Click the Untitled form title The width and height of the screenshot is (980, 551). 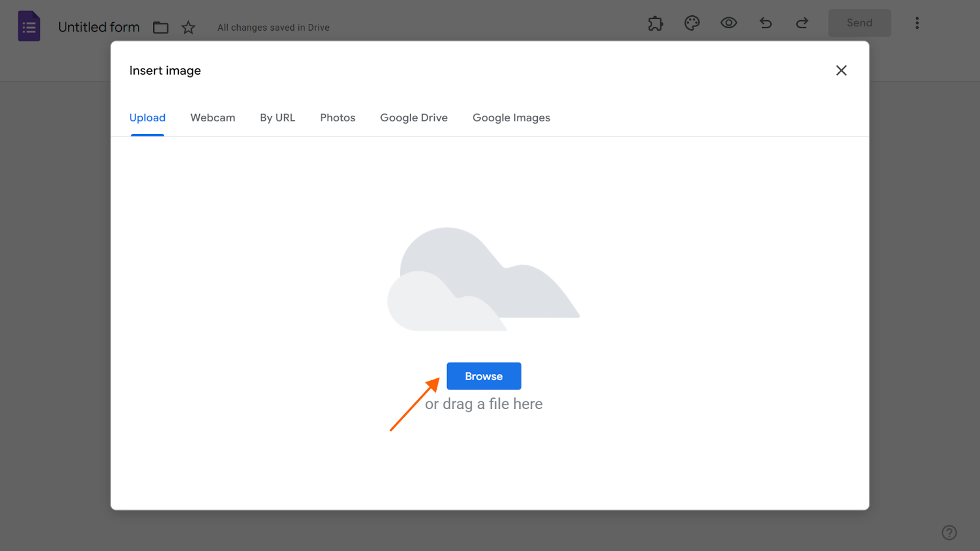point(99,28)
